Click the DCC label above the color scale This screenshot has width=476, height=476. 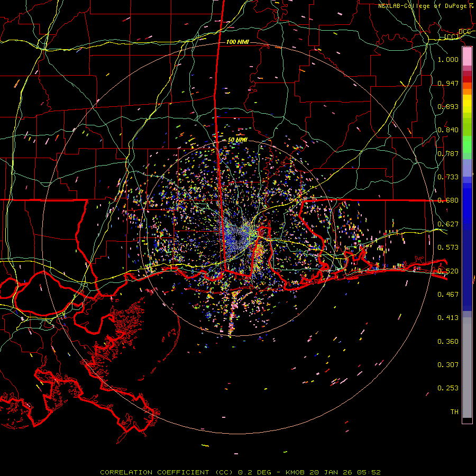465,32
